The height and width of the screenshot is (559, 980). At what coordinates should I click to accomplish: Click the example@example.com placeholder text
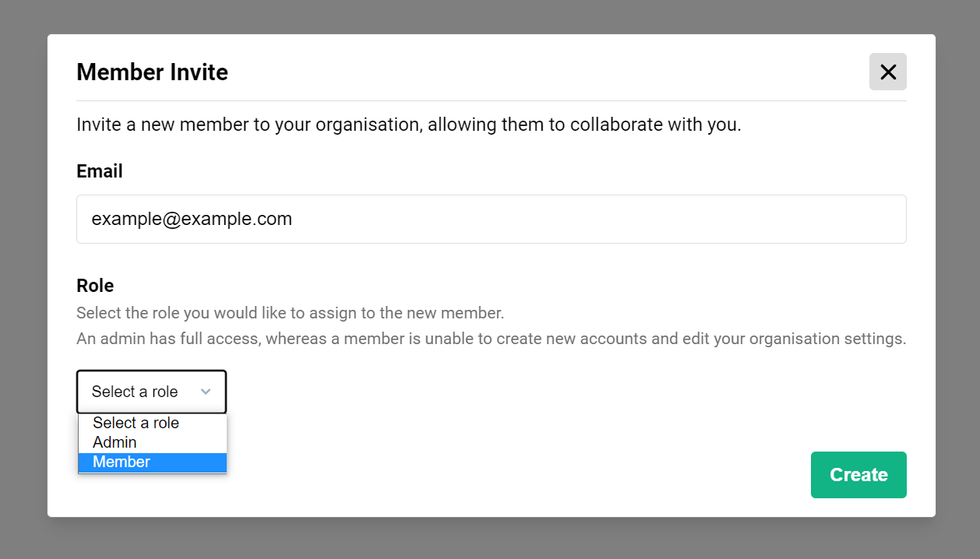coord(192,219)
